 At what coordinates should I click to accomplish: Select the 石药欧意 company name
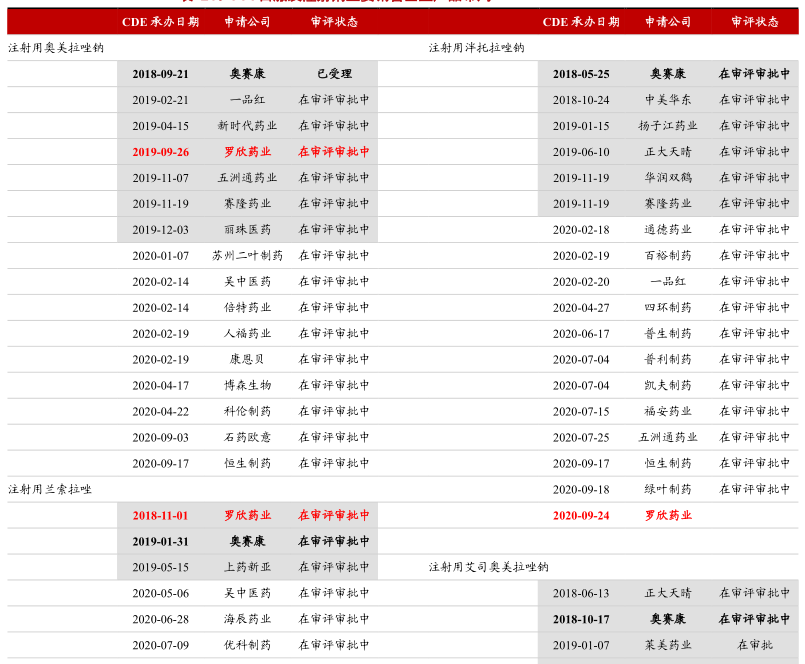point(247,438)
